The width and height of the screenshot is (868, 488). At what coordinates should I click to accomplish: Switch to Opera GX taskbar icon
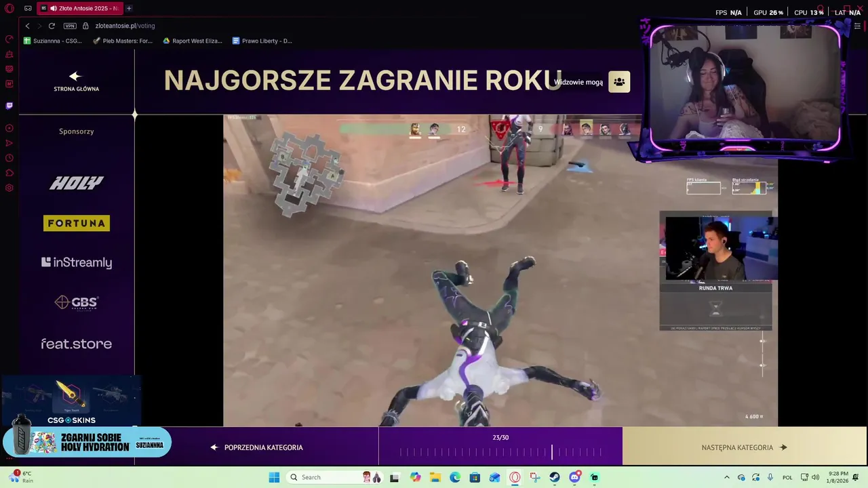(515, 477)
